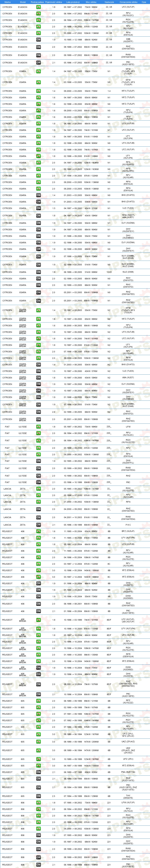Click the Marka column header

[7, 2]
